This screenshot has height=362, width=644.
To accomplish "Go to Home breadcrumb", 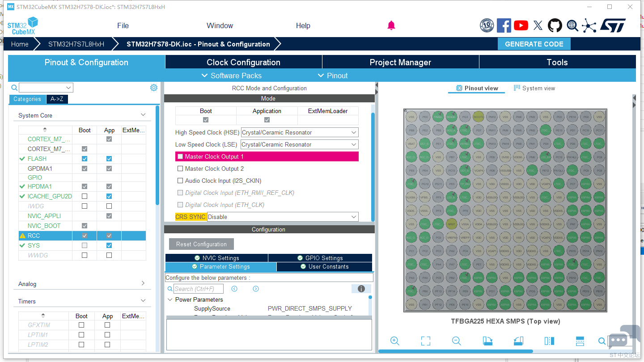I will pos(20,44).
